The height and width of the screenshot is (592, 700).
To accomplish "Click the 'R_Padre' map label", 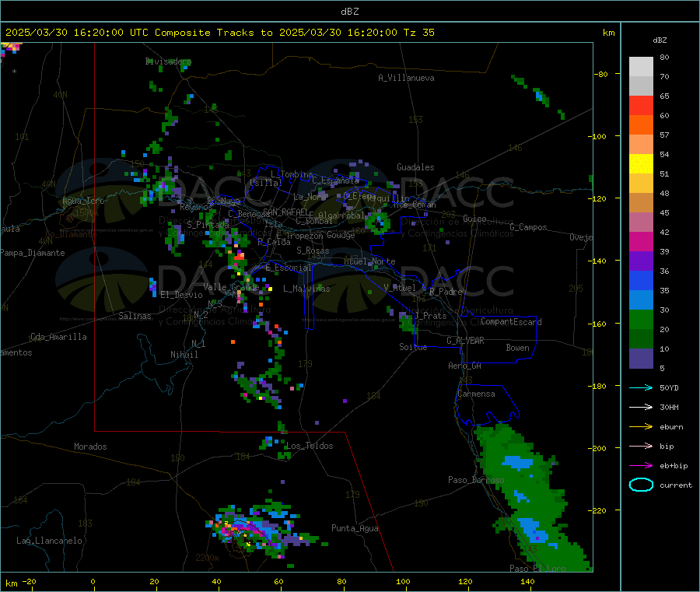I will pyautogui.click(x=446, y=292).
